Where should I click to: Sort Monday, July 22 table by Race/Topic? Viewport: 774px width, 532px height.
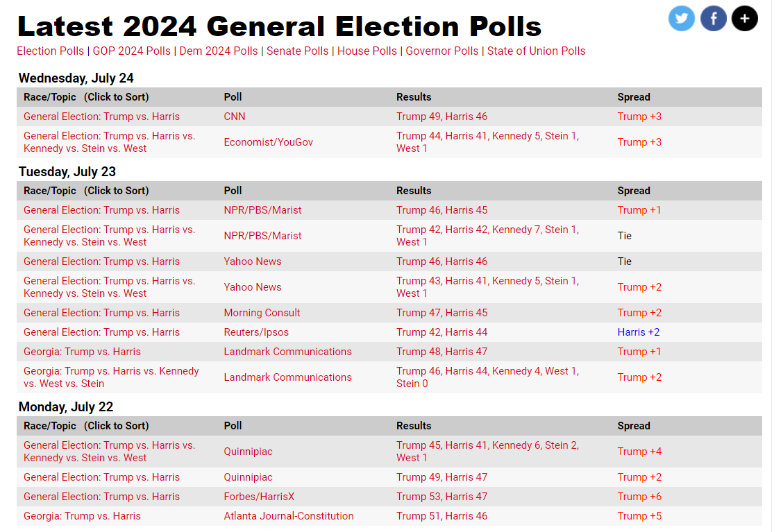tap(86, 426)
